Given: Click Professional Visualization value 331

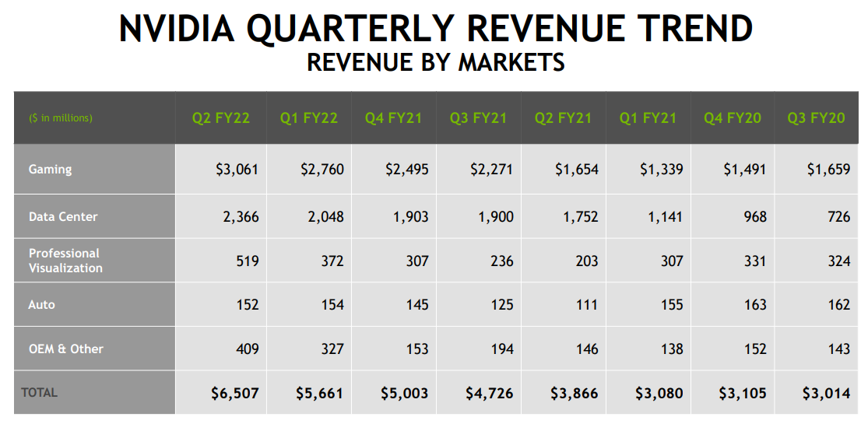Looking at the screenshot, I should [756, 261].
